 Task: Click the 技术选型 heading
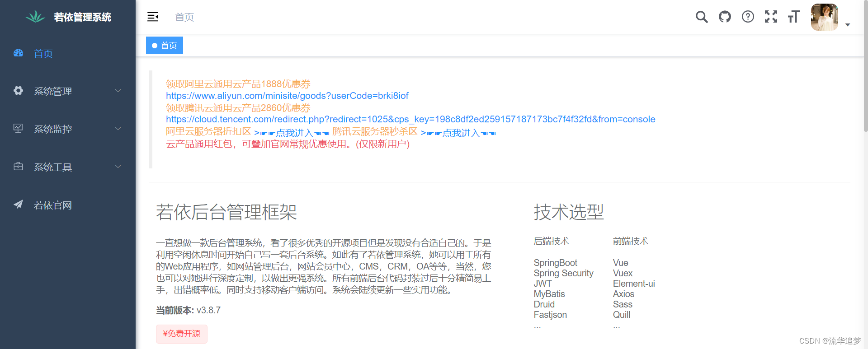click(x=569, y=212)
